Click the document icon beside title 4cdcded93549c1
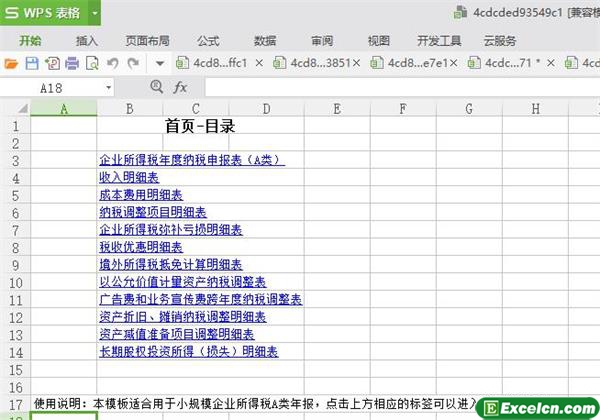The image size is (600, 420). pyautogui.click(x=460, y=13)
